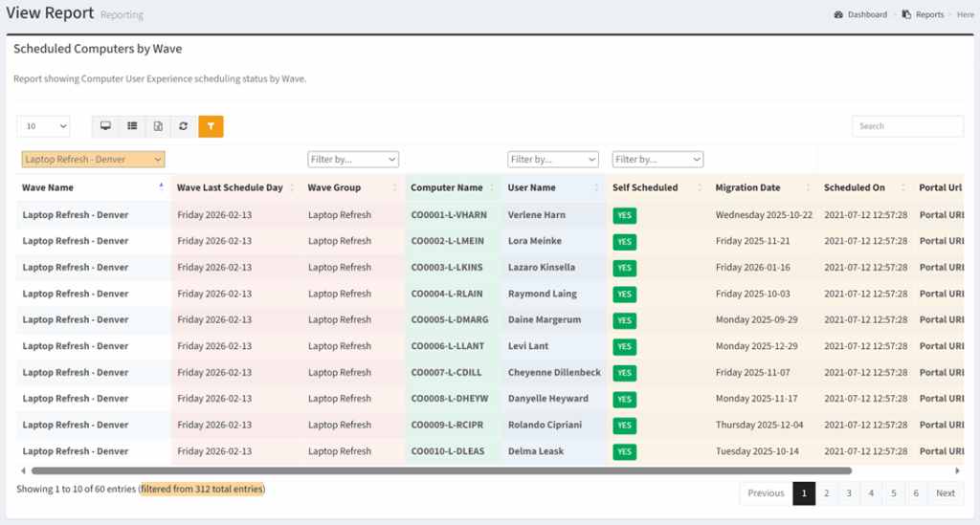The height and width of the screenshot is (525, 980).
Task: Go to page 3 of results
Action: [849, 493]
